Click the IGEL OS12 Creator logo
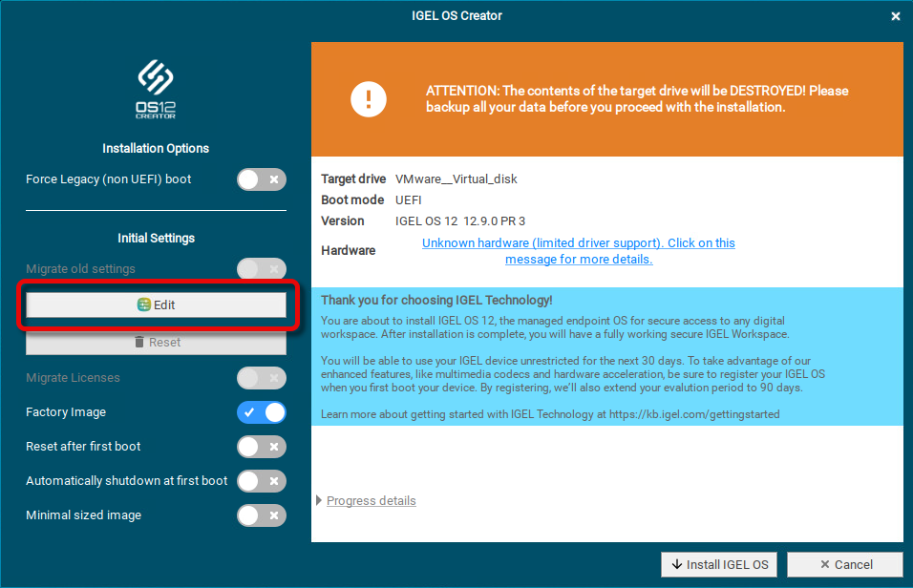 [156, 89]
